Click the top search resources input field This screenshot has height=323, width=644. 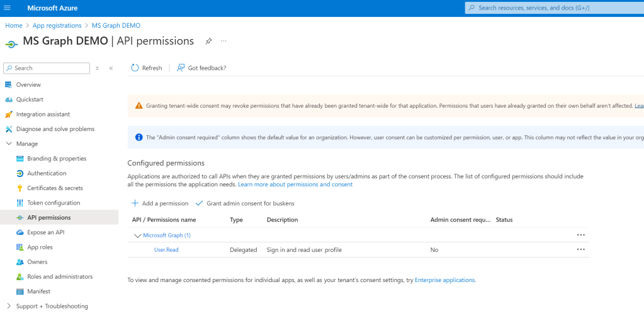click(554, 8)
